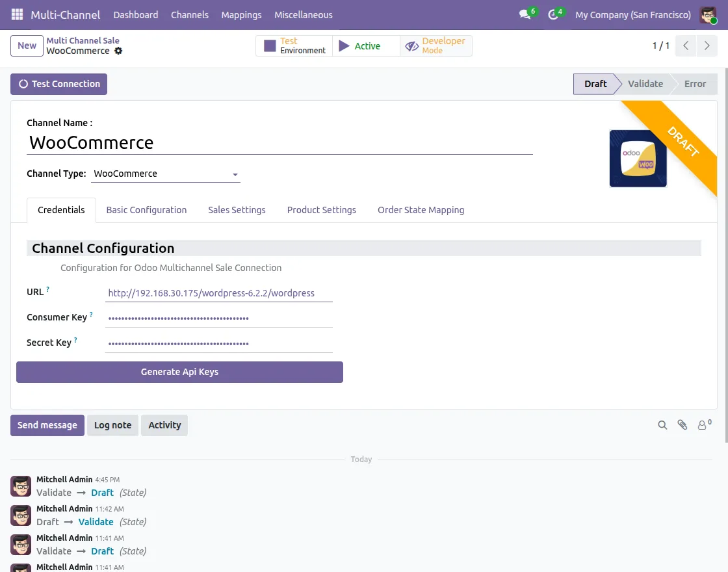Click the '1 / 1' pager counter

pyautogui.click(x=660, y=45)
